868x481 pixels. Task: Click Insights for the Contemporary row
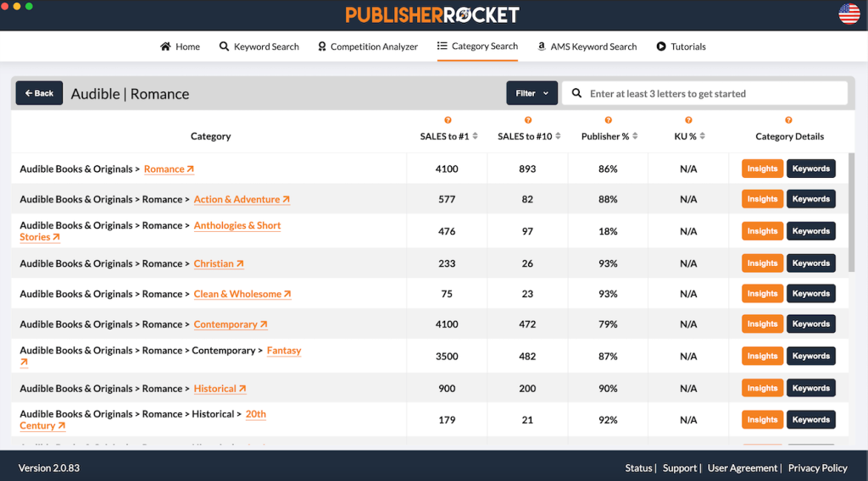point(762,324)
